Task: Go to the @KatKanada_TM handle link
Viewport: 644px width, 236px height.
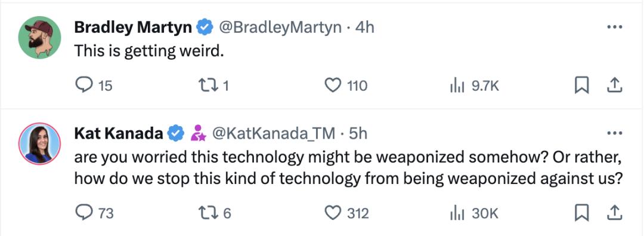Action: coord(273,133)
